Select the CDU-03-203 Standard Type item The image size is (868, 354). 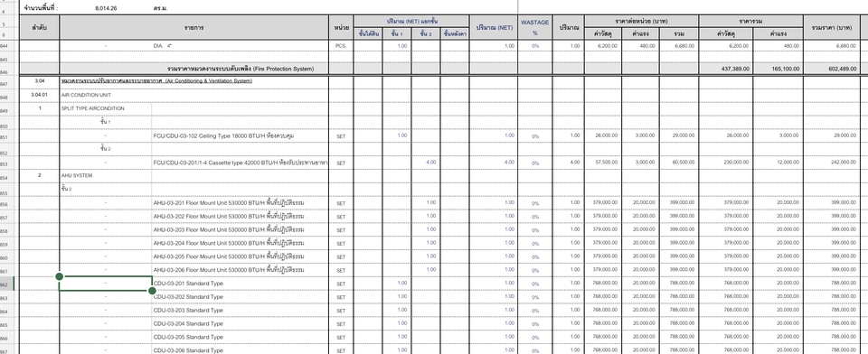click(x=188, y=311)
